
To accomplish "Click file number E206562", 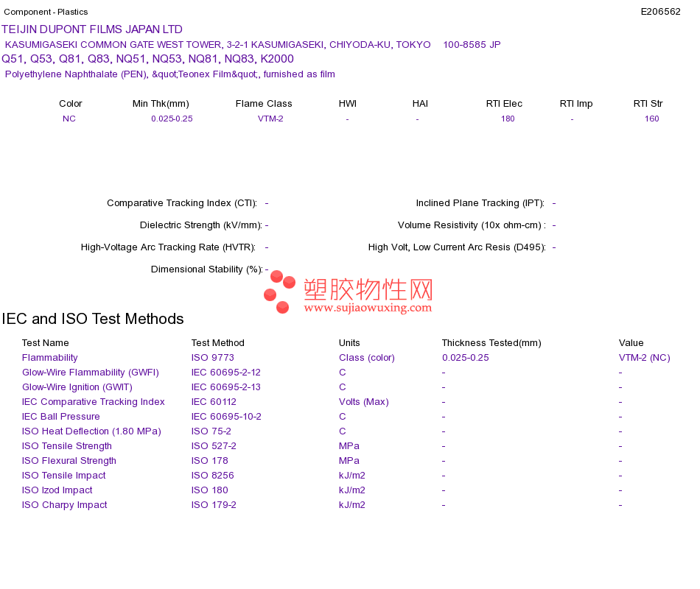I will click(661, 12).
